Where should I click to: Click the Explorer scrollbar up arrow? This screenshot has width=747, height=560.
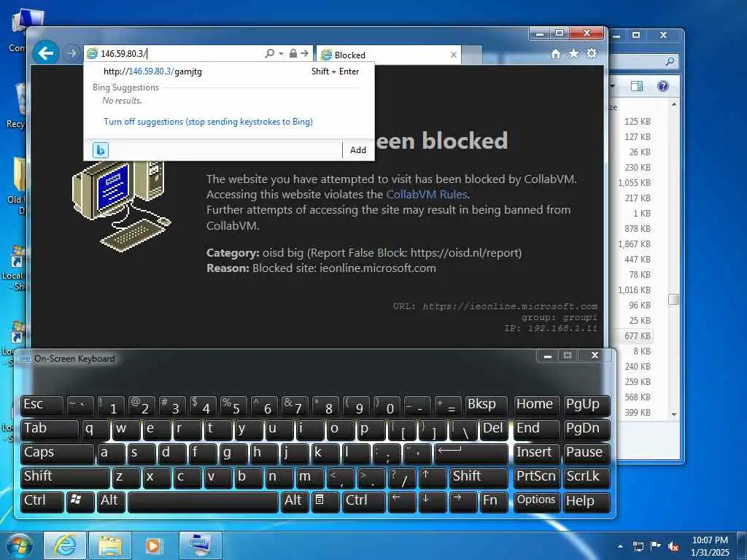[673, 104]
